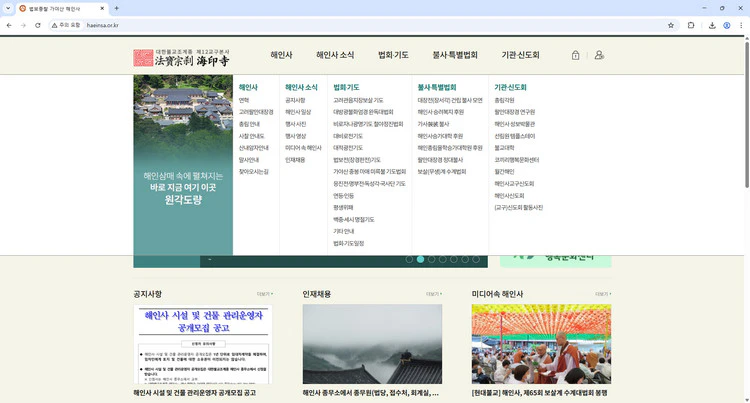Screen dimensions: 750x403
Task: Reload the page with refresh icon
Action: (38, 25)
